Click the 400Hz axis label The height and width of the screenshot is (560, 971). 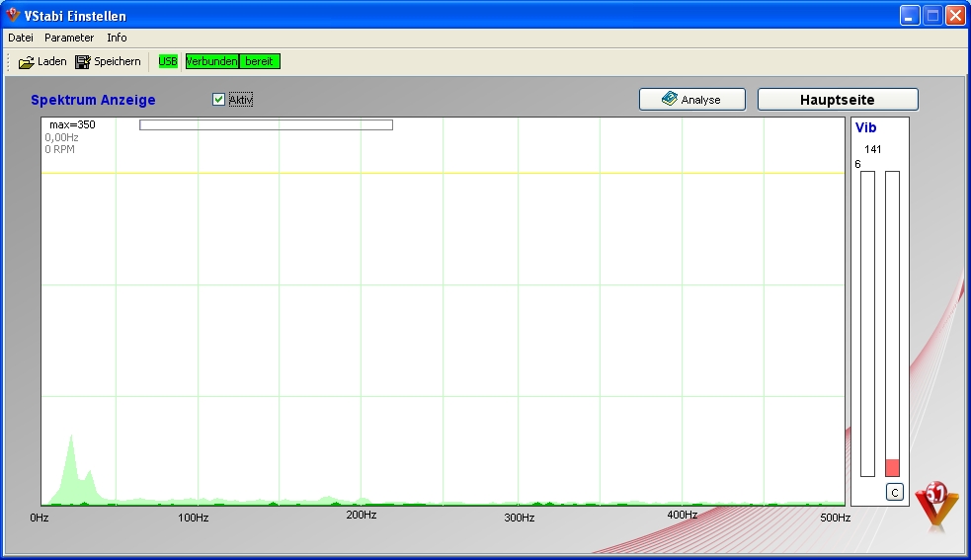tap(682, 515)
